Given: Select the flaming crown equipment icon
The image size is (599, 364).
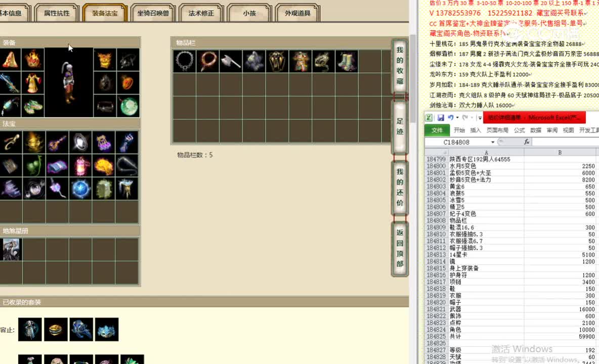Looking at the screenshot, I should click(33, 60).
